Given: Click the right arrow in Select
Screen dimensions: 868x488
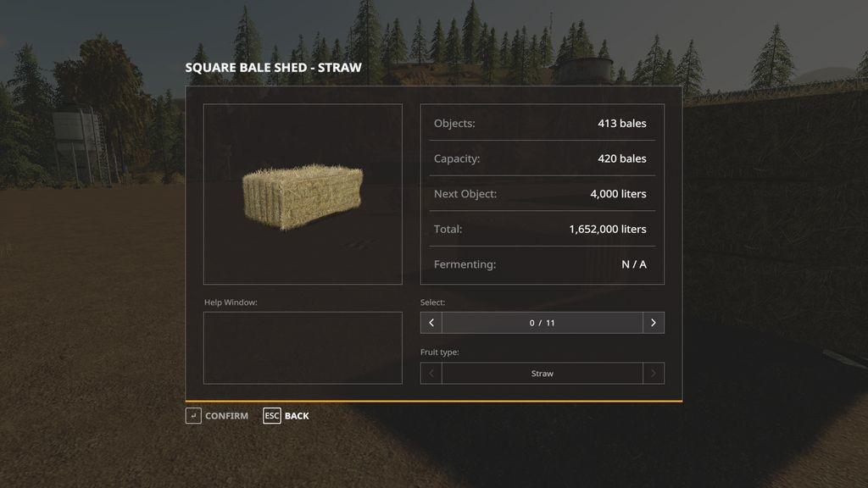Looking at the screenshot, I should (653, 323).
